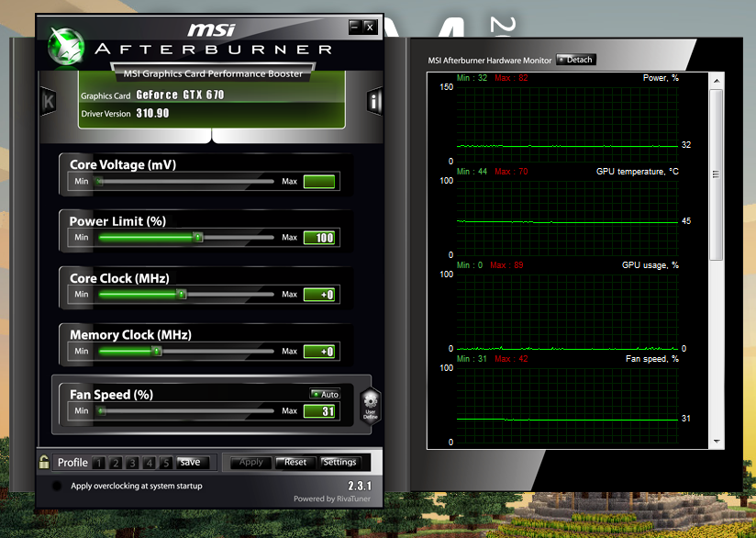Save the current profile

pyautogui.click(x=193, y=462)
